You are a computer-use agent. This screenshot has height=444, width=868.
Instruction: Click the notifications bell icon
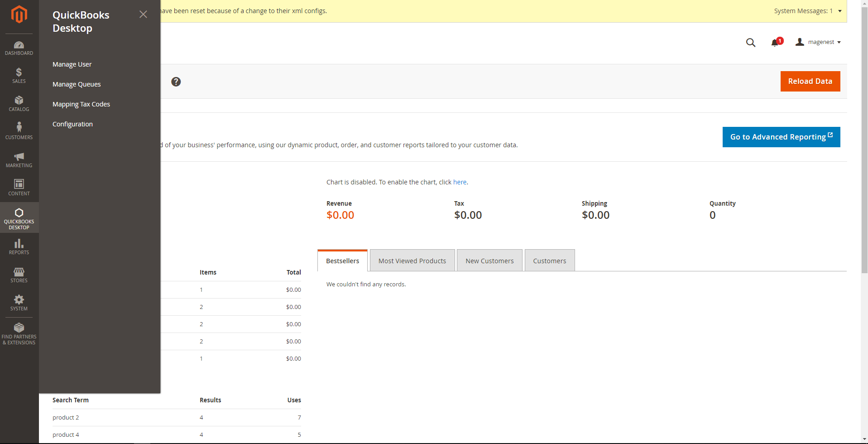point(775,43)
